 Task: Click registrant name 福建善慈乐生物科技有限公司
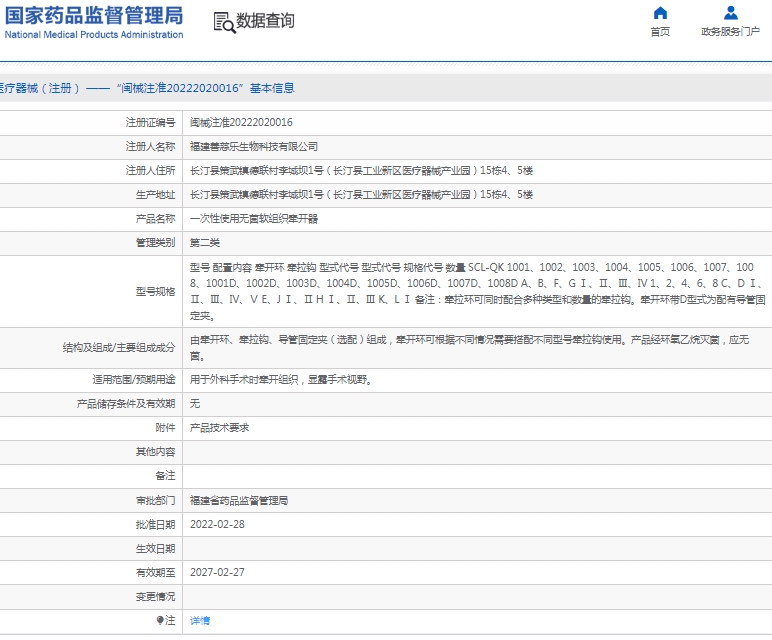[254, 146]
